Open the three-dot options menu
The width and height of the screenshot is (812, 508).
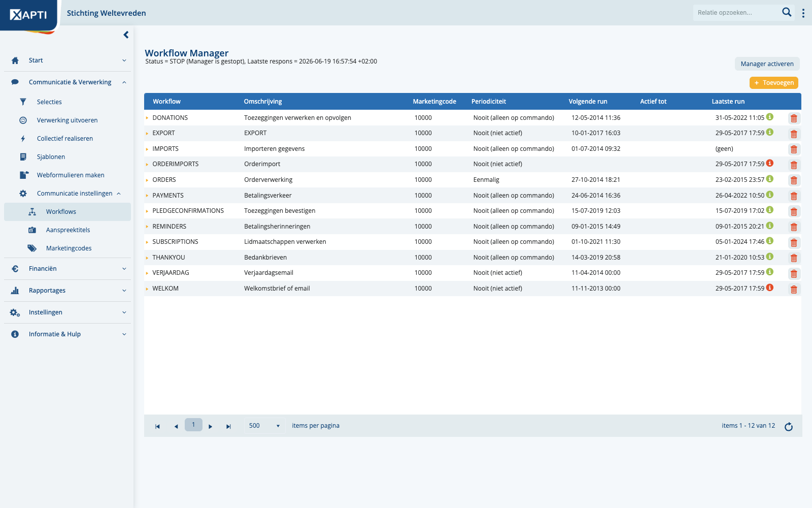[x=803, y=13]
